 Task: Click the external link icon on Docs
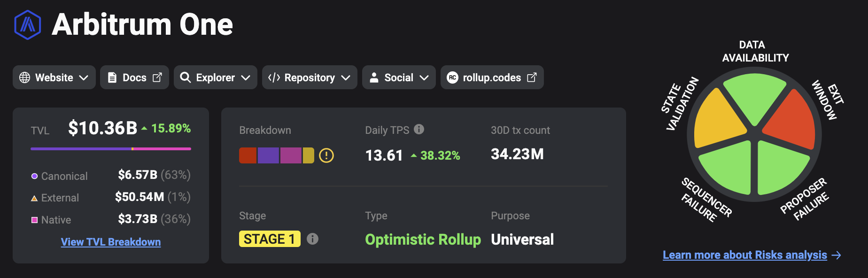point(157,77)
